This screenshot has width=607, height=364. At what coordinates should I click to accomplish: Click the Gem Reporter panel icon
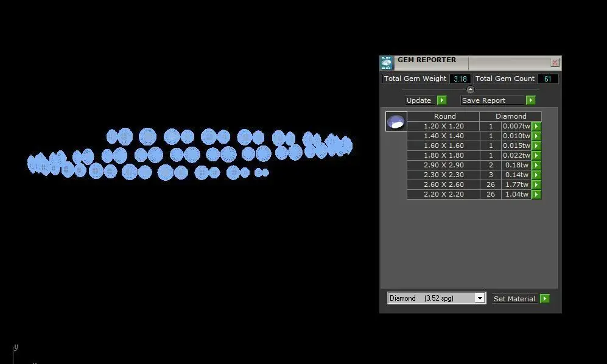point(387,63)
